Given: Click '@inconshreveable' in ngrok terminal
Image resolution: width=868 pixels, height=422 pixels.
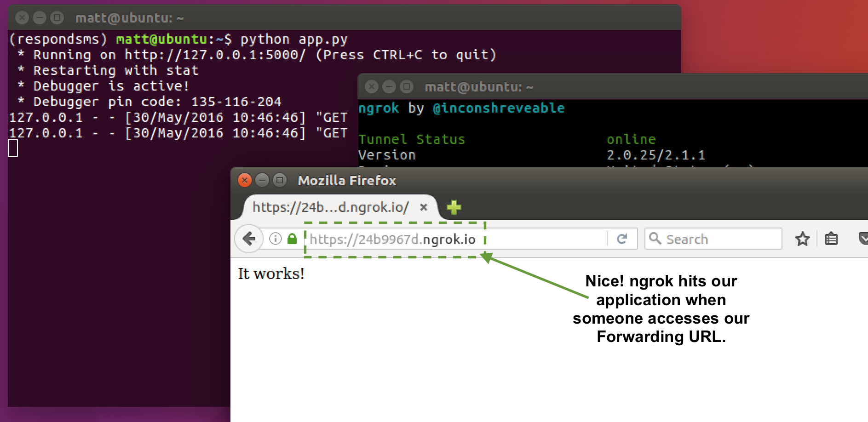Looking at the screenshot, I should pos(499,108).
